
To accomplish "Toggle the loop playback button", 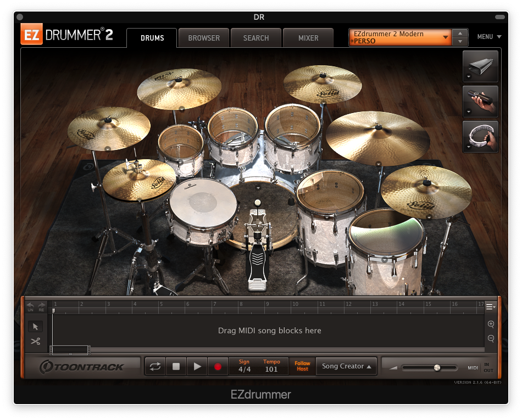I will [x=155, y=366].
